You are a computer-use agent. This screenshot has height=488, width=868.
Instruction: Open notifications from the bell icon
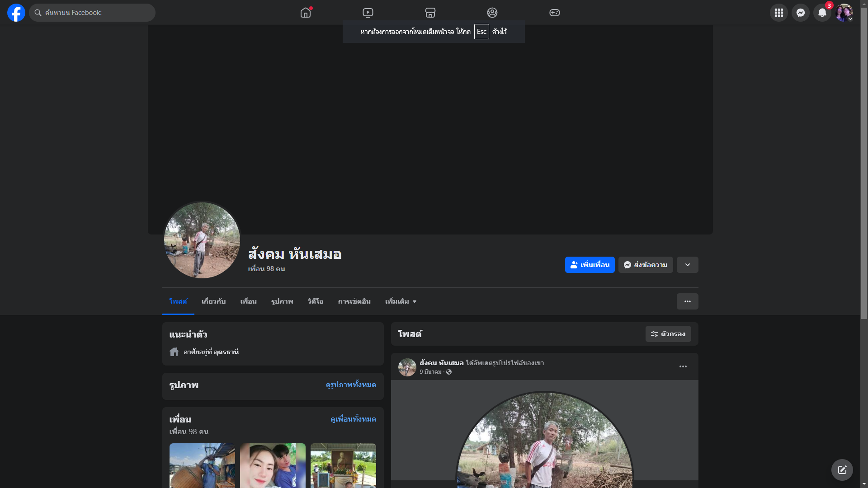(x=822, y=13)
